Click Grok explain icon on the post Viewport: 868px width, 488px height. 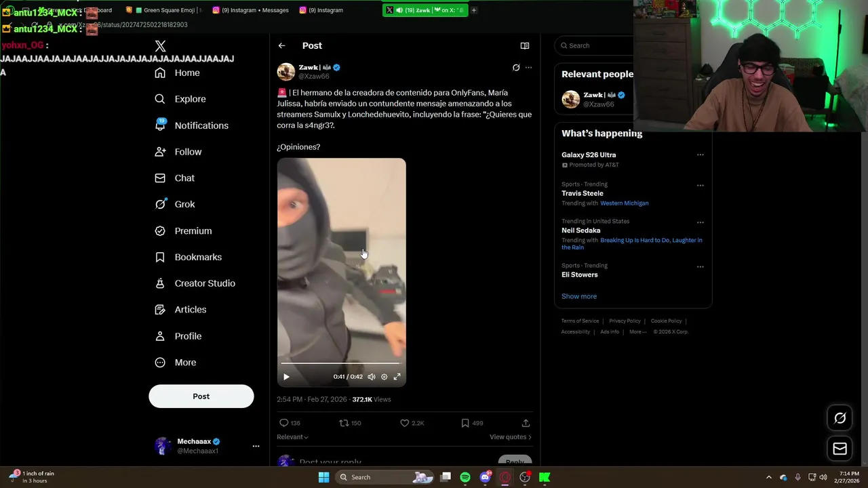tap(516, 68)
